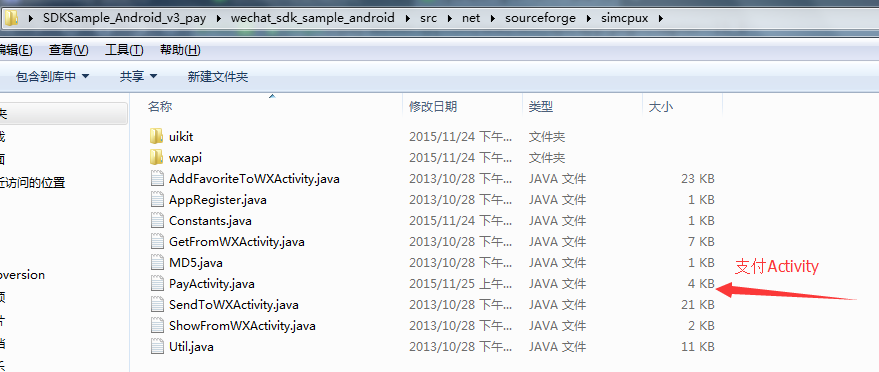Go to SDKSample_Android_v3_pay breadcrumb
Viewport: 879px width, 372px height.
124,18
